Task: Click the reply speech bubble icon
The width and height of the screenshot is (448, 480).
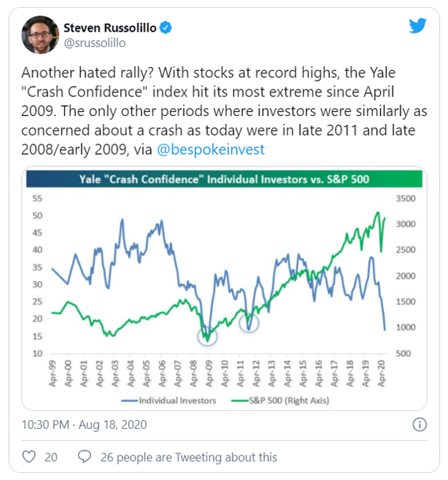Action: tap(84, 457)
